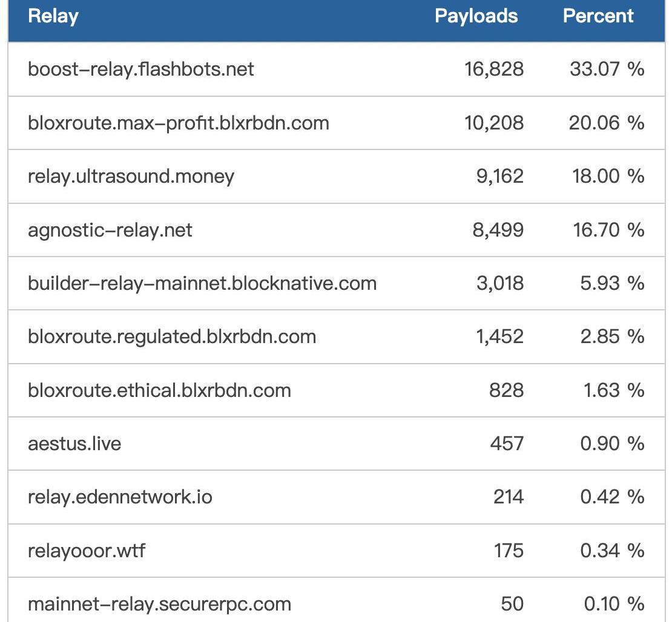Click bloxroute.regulated.blxrbdn.com relay name
672x622 pixels.
tap(171, 336)
